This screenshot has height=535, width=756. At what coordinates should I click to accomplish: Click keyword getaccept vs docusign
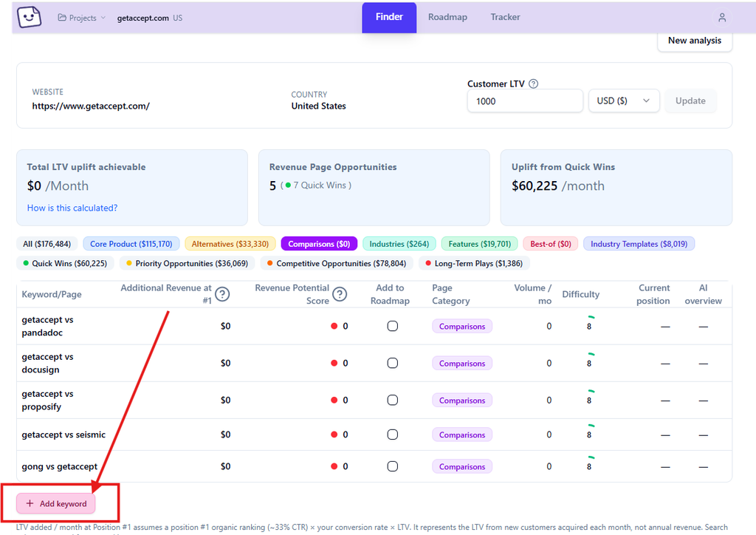pos(47,364)
